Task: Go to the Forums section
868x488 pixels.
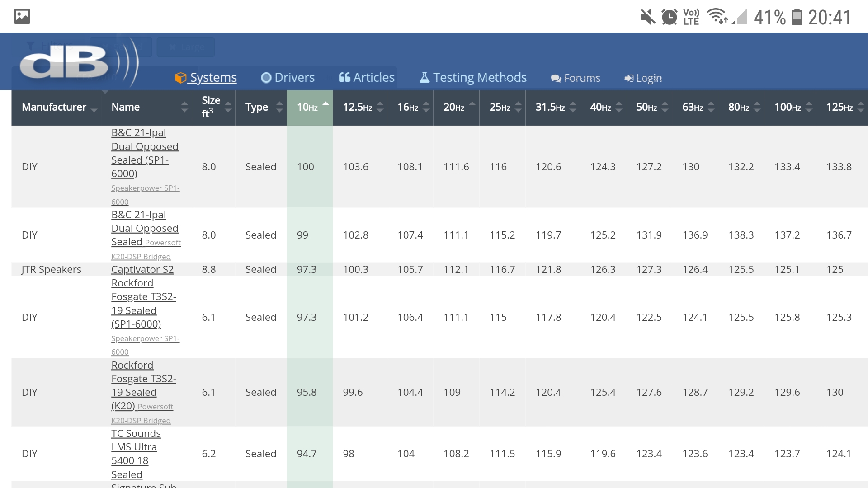Action: coord(576,78)
